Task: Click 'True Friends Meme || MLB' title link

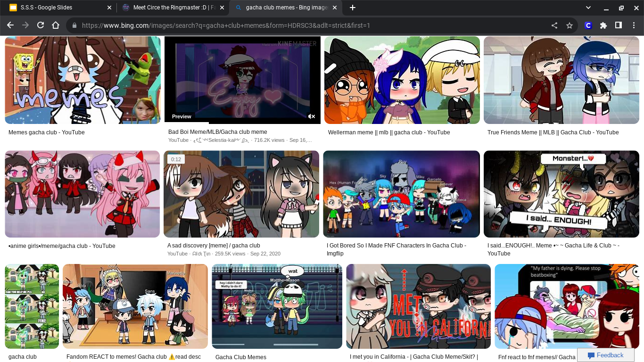Action: tap(553, 132)
